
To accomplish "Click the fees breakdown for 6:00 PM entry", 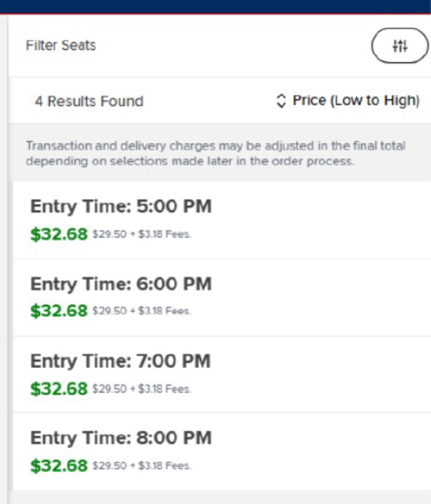I will click(x=142, y=311).
